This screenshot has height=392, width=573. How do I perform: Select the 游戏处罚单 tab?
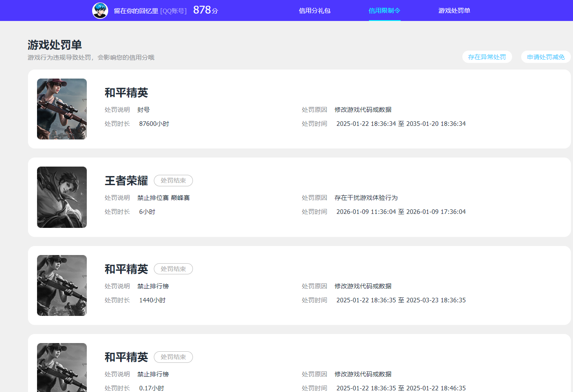tap(454, 10)
